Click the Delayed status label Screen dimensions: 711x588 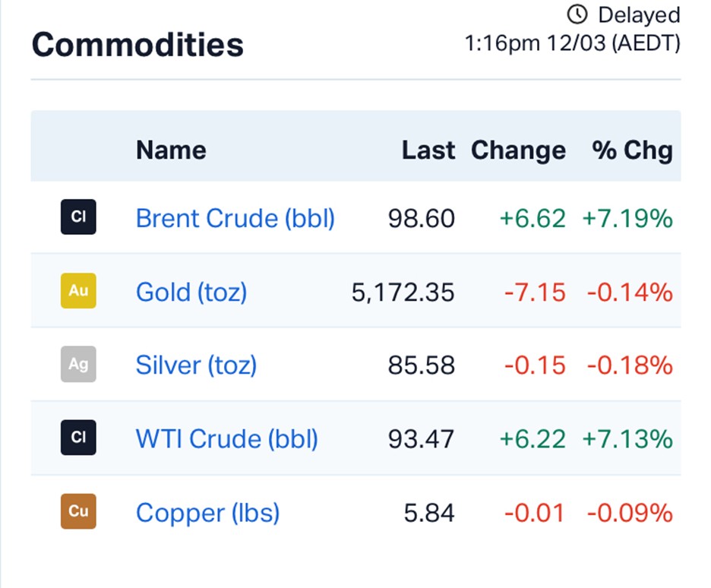639,14
